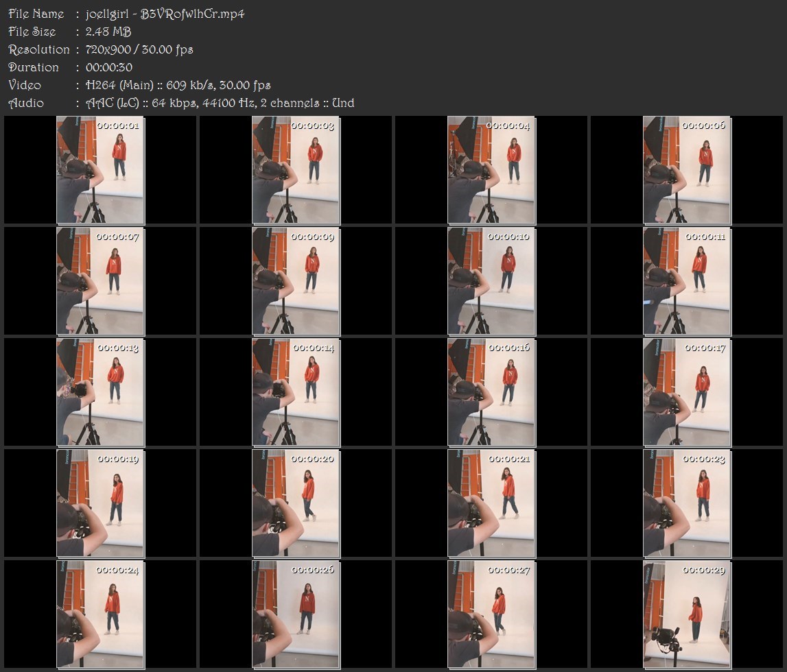Choose the frame thumbnail stamped 00:00:26
This screenshot has height=672, width=787.
(x=296, y=615)
